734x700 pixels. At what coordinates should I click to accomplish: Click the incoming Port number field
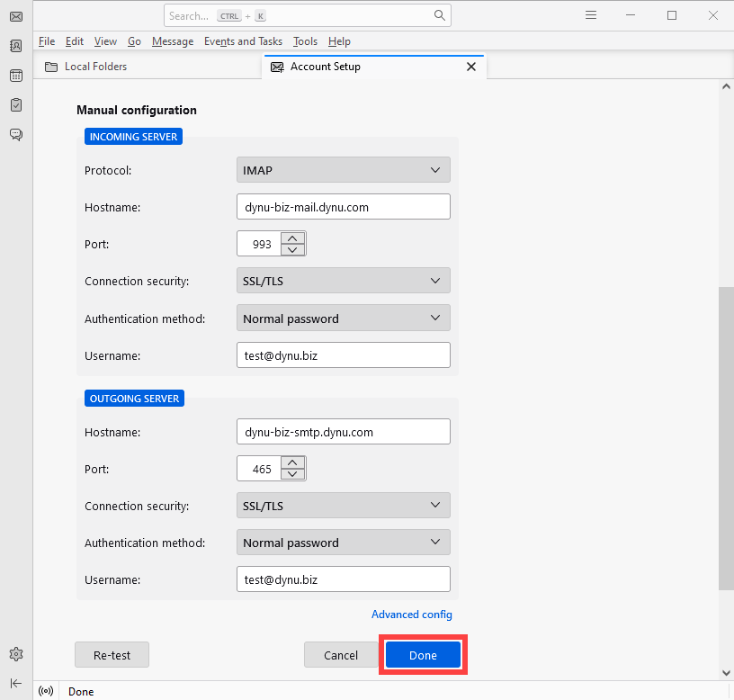[x=259, y=244]
